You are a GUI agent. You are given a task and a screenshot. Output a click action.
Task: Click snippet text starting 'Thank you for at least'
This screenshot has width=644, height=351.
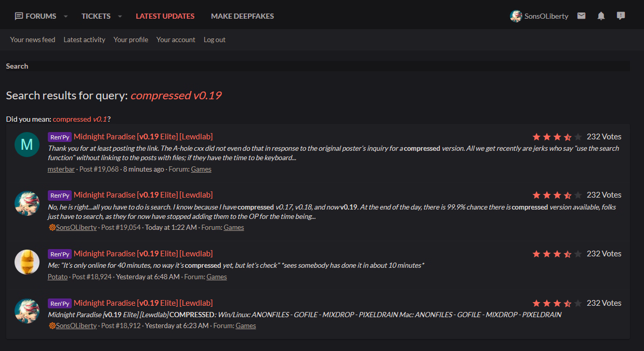tap(334, 153)
